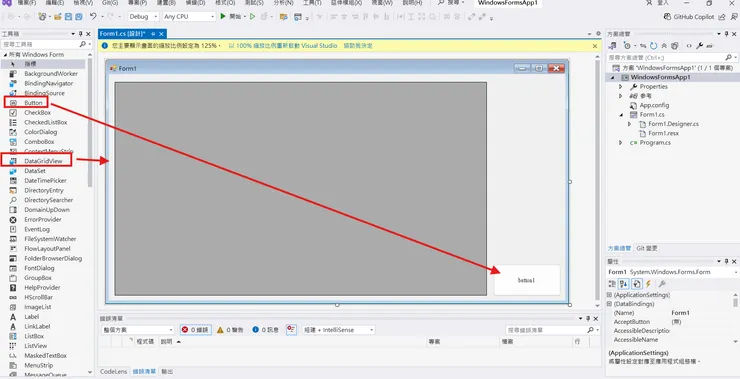
Task: Open Solution Explorer properties wrench icon
Action: (699, 46)
